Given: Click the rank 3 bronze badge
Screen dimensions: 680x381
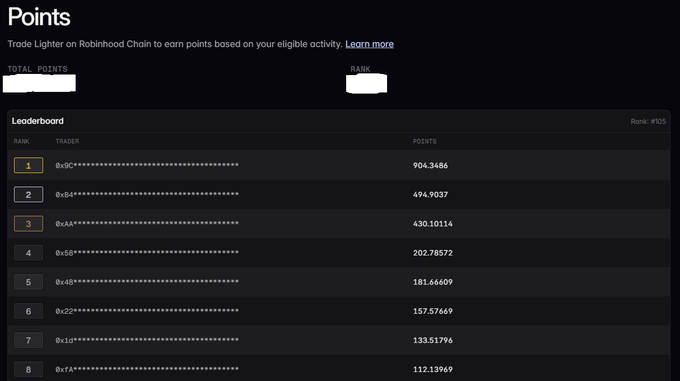Looking at the screenshot, I should pos(28,224).
